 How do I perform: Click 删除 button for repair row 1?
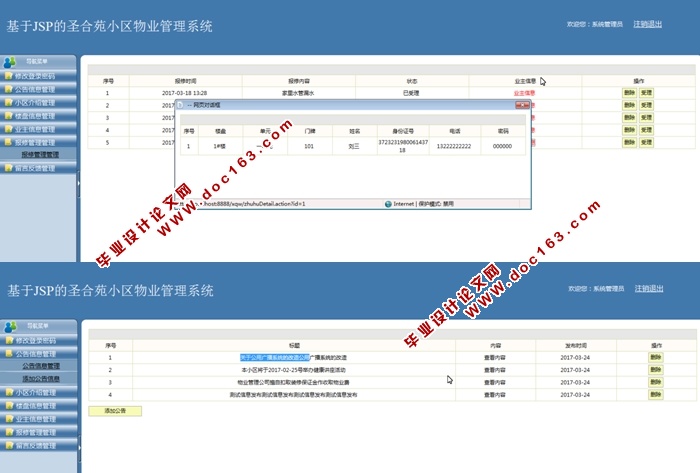[629, 93]
